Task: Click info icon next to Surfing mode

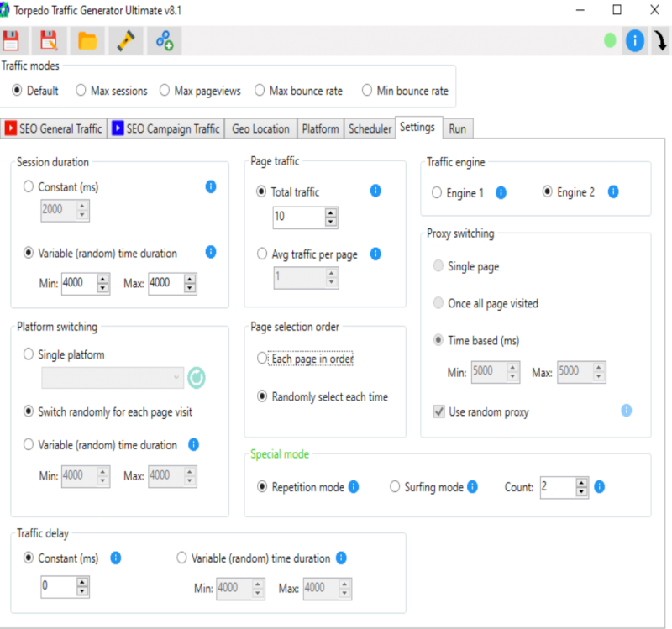Action: coord(472,486)
